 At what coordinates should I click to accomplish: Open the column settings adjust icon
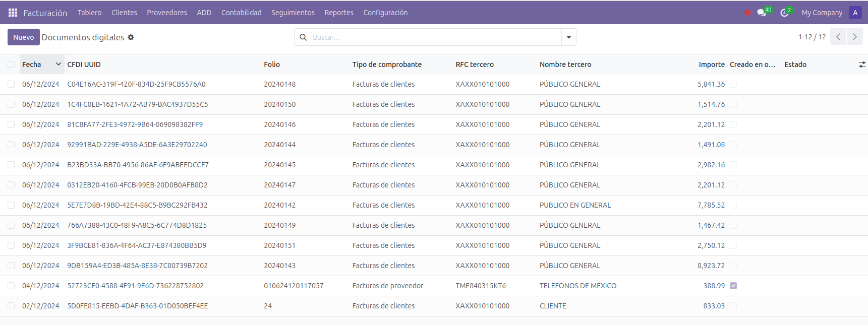pyautogui.click(x=862, y=64)
